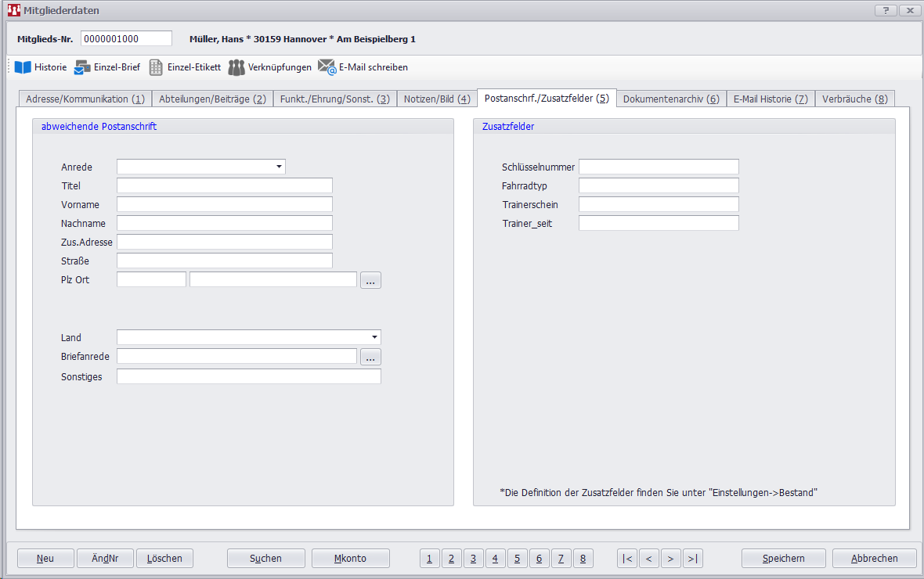Open Verknüpfungen people icon
Image resolution: width=924 pixels, height=579 pixels.
[236, 68]
